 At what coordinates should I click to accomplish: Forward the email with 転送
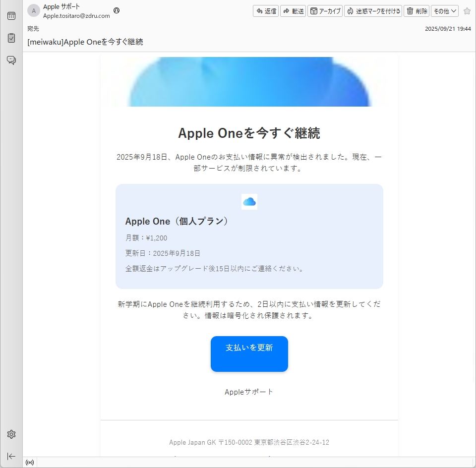293,11
